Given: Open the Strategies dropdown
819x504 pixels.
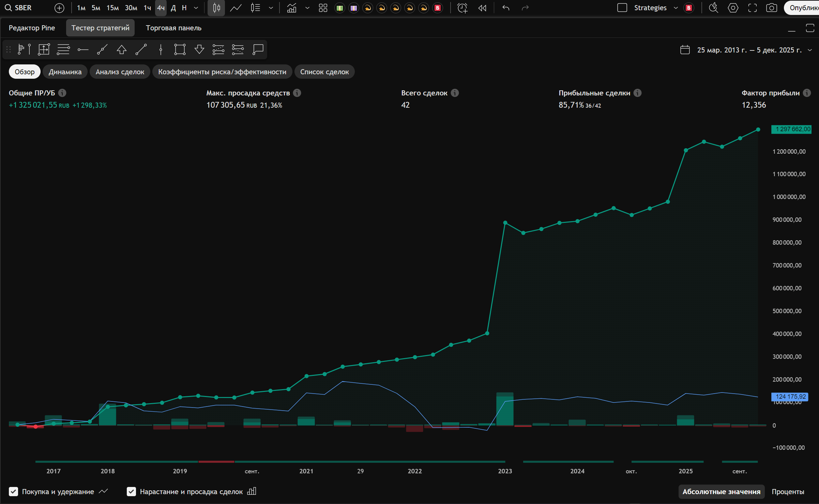Looking at the screenshot, I should click(x=676, y=8).
